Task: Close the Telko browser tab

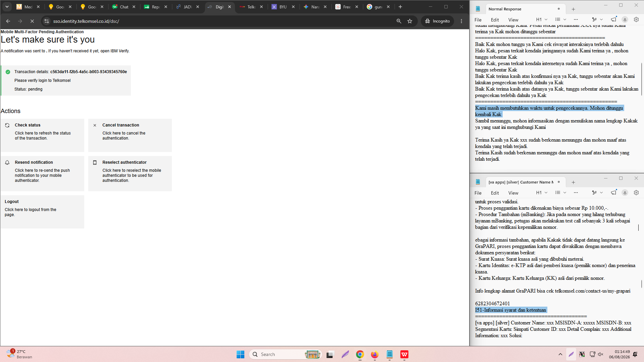Action: point(261,7)
